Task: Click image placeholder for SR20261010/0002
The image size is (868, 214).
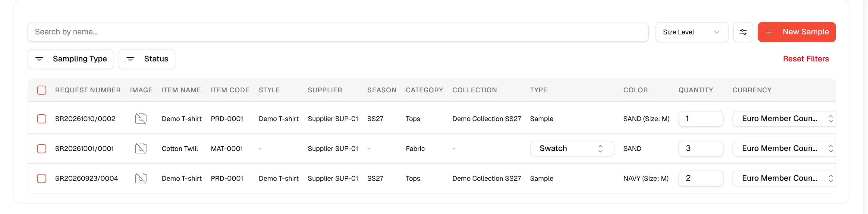Action: (x=141, y=119)
